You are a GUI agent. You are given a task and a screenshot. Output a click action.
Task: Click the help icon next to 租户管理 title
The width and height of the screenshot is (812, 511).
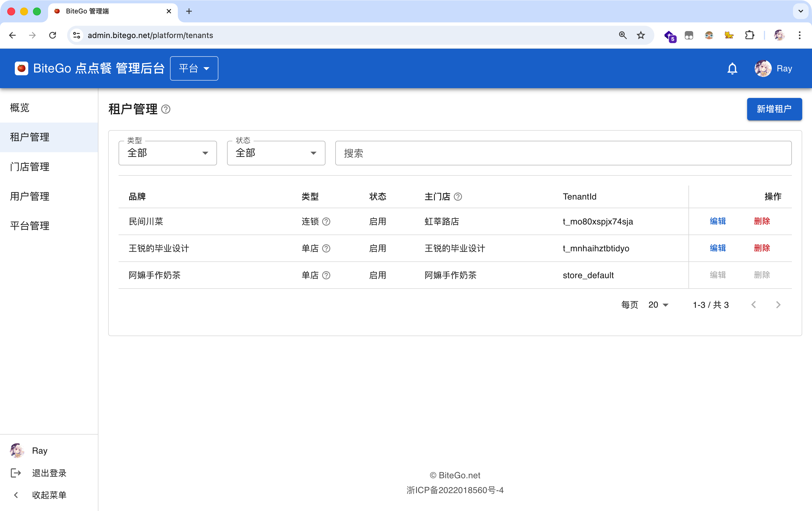166,109
